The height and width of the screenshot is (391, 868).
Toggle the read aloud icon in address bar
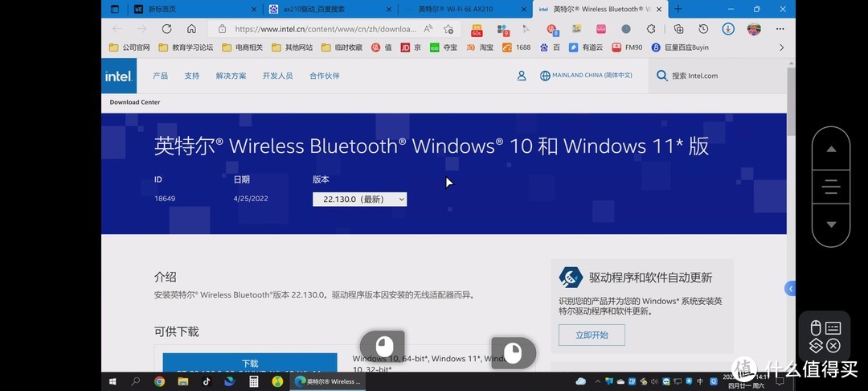428,29
